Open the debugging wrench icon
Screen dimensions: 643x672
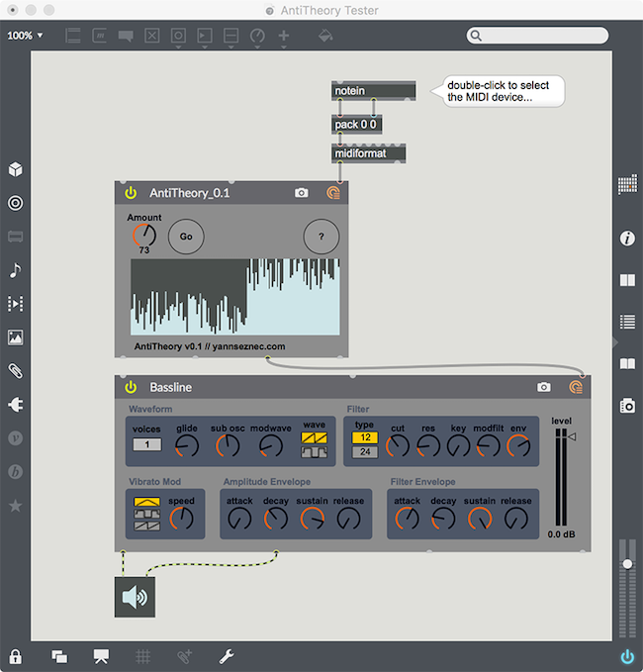coord(227,656)
